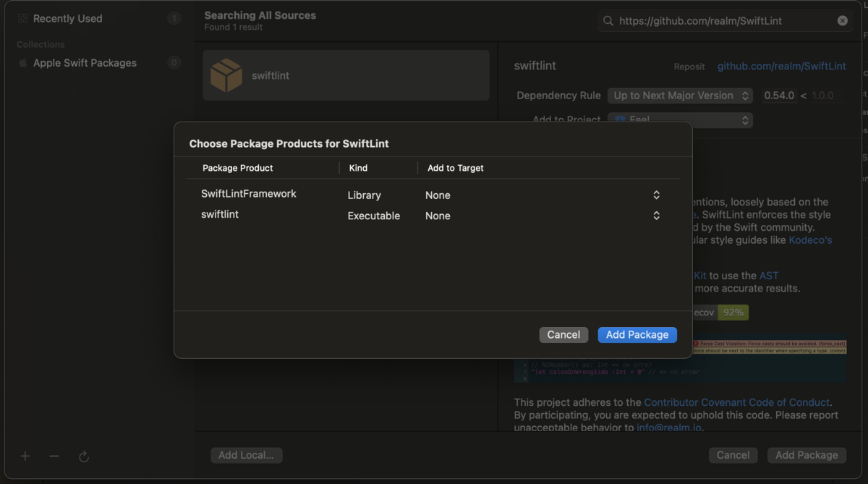Click the 92% codecov badge
The image size is (868, 484).
point(733,313)
